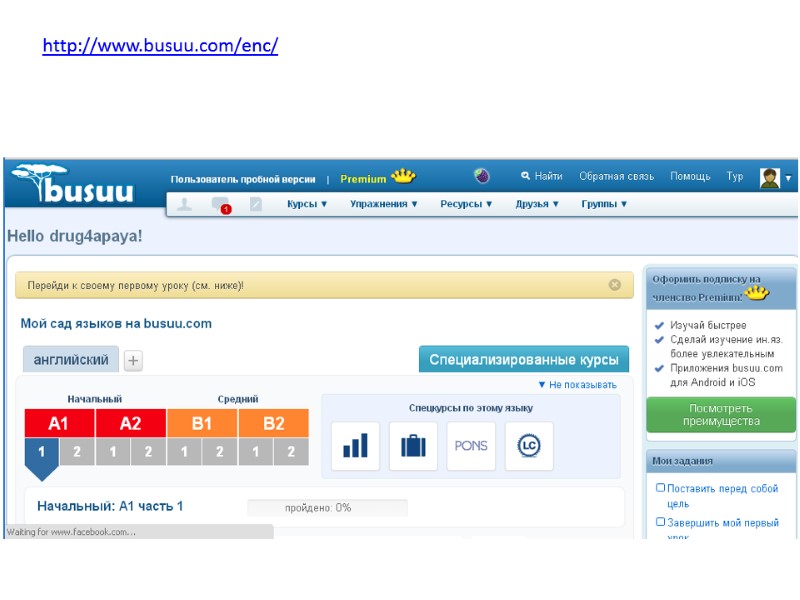Select part 2 under B1
Screen dimensions: 800x600
tap(220, 452)
